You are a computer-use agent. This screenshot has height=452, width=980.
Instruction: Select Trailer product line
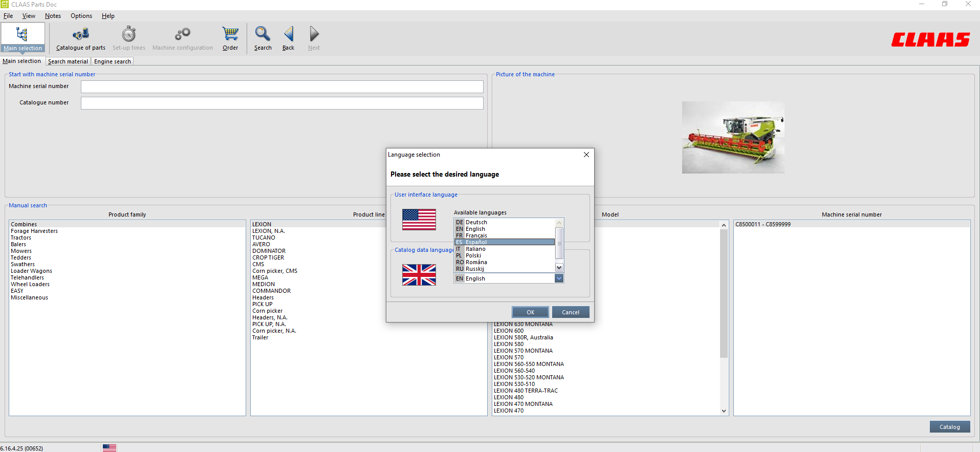pos(260,337)
